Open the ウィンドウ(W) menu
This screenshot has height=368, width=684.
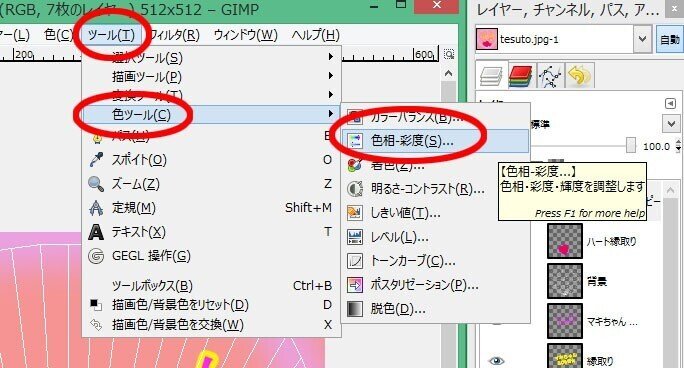click(x=246, y=35)
